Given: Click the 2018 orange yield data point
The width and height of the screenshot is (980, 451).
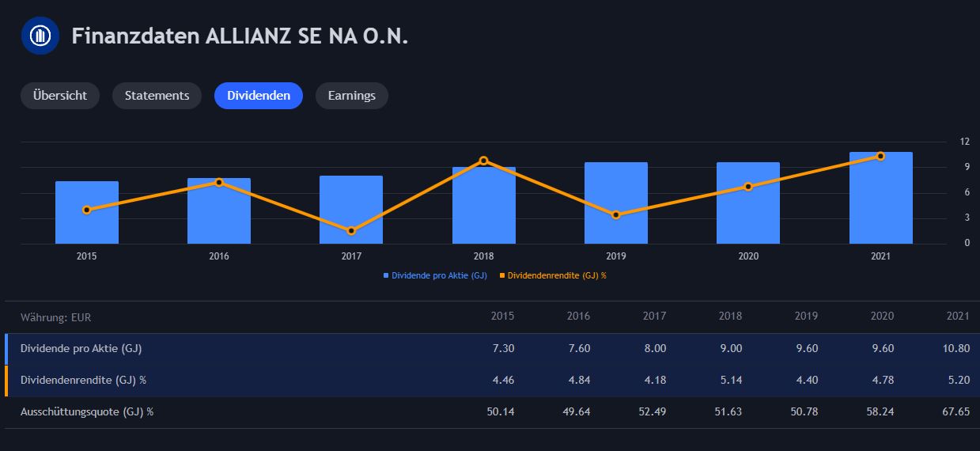Looking at the screenshot, I should [483, 161].
